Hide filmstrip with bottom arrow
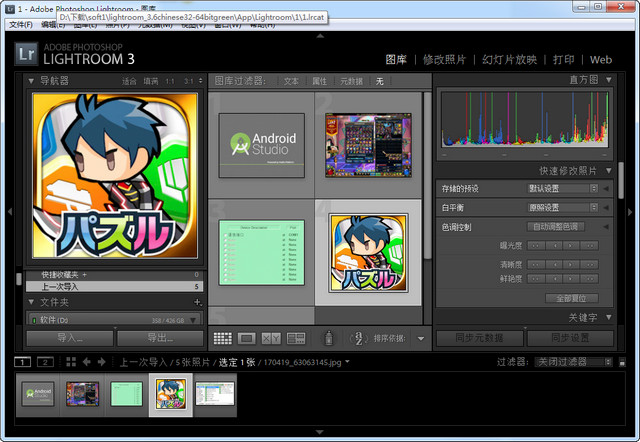This screenshot has width=640, height=442. pos(320,432)
